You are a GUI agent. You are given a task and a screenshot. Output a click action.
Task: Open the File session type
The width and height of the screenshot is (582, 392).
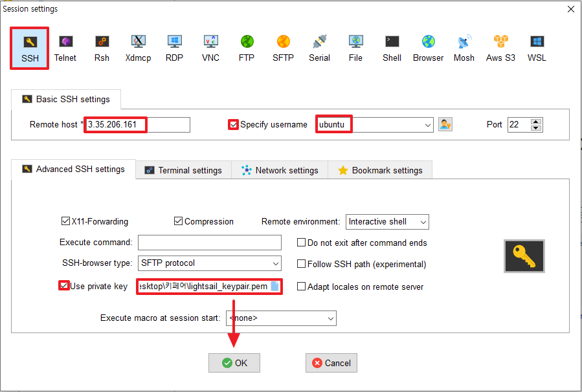pyautogui.click(x=355, y=49)
